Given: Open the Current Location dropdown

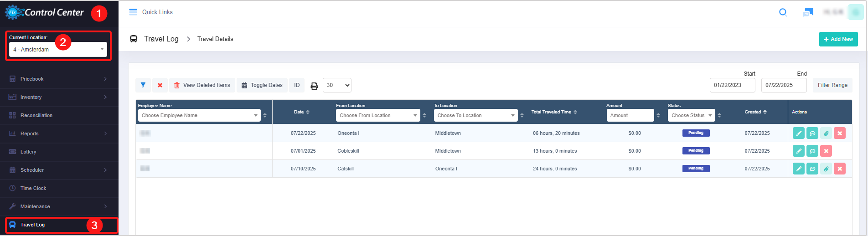Looking at the screenshot, I should (58, 49).
